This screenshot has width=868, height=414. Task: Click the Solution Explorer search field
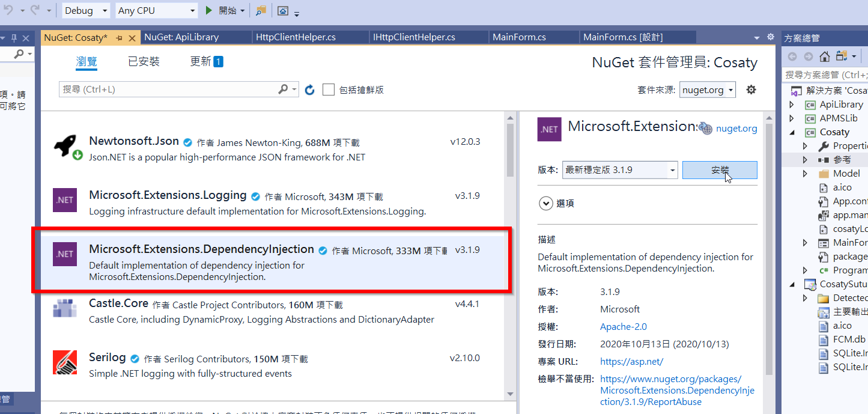(x=825, y=75)
